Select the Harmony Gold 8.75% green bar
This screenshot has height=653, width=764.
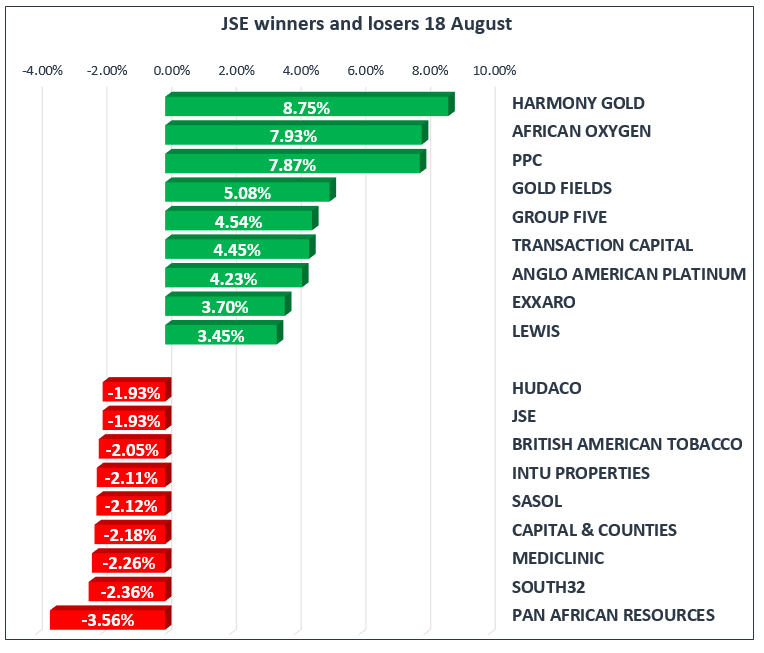click(308, 106)
